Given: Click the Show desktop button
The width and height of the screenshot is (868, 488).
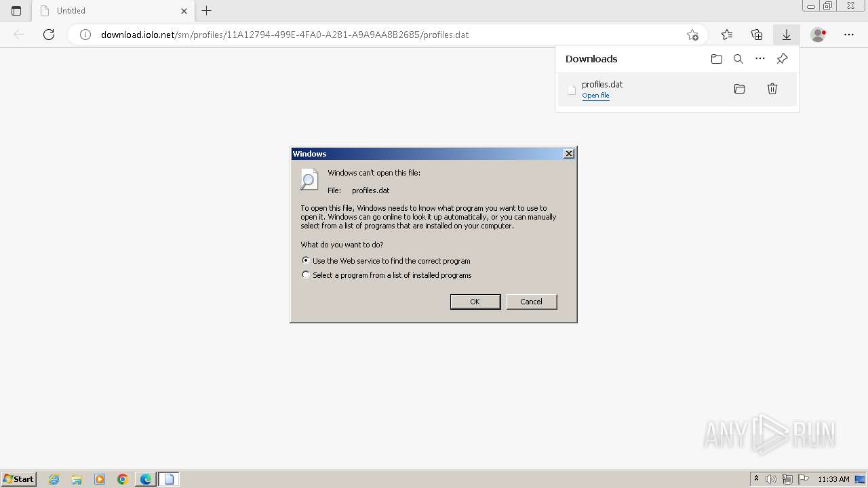Looking at the screenshot, I should pyautogui.click(x=861, y=479).
